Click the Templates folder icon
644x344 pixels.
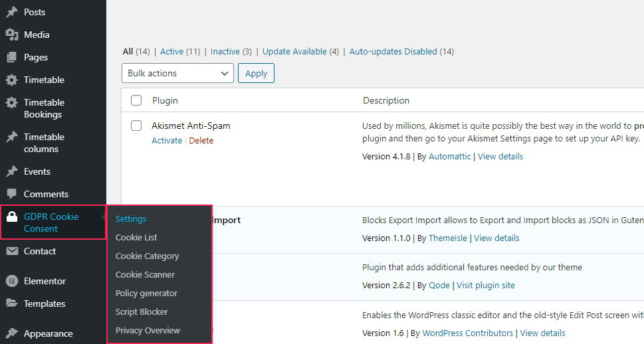12,303
